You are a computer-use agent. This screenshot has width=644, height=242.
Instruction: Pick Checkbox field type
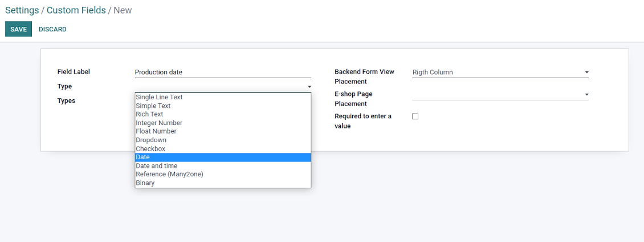coord(150,148)
